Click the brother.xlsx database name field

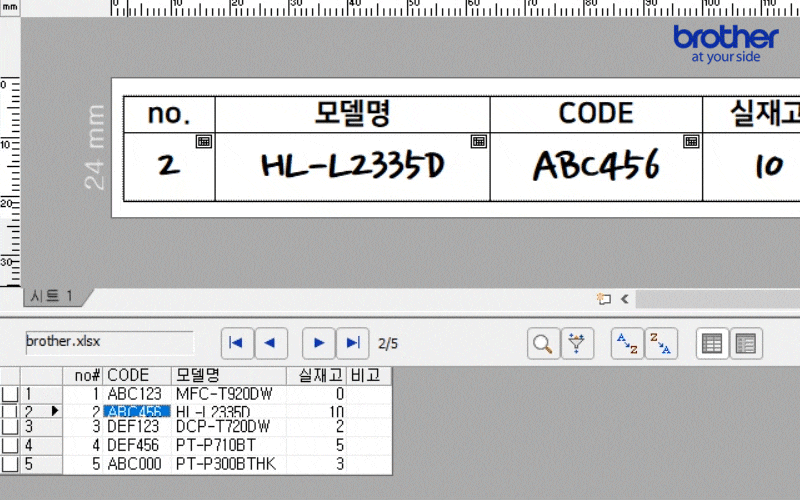pyautogui.click(x=110, y=342)
